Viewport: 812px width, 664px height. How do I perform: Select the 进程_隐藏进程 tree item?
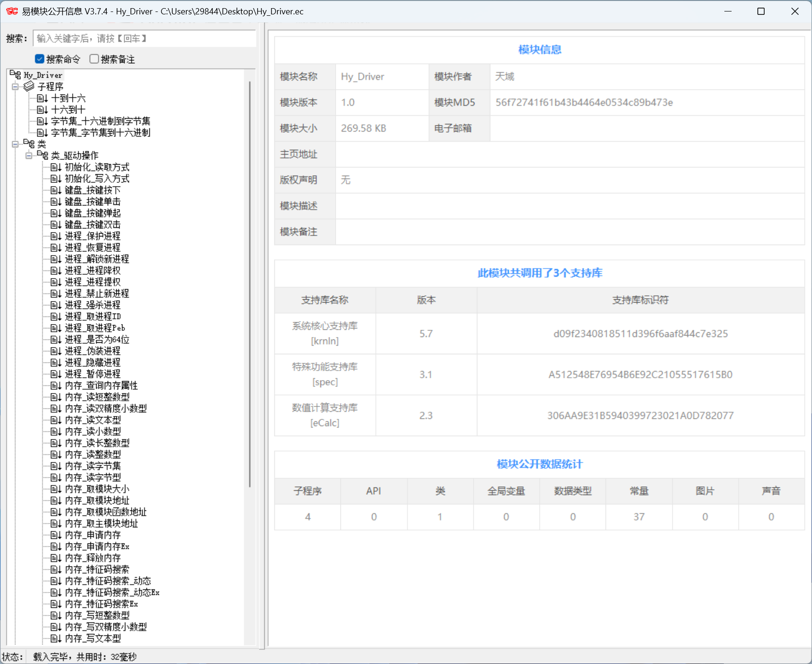[92, 362]
